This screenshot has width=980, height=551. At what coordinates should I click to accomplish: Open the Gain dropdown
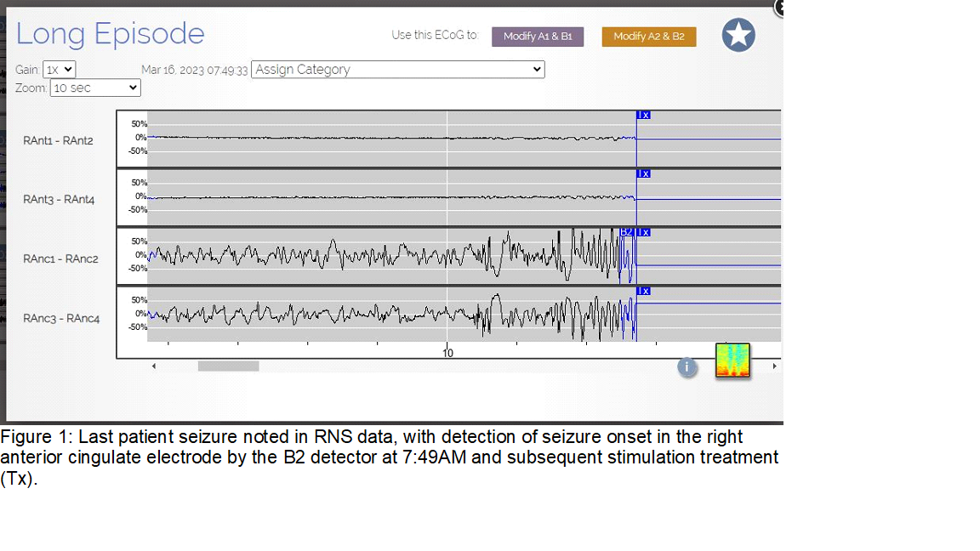(59, 70)
